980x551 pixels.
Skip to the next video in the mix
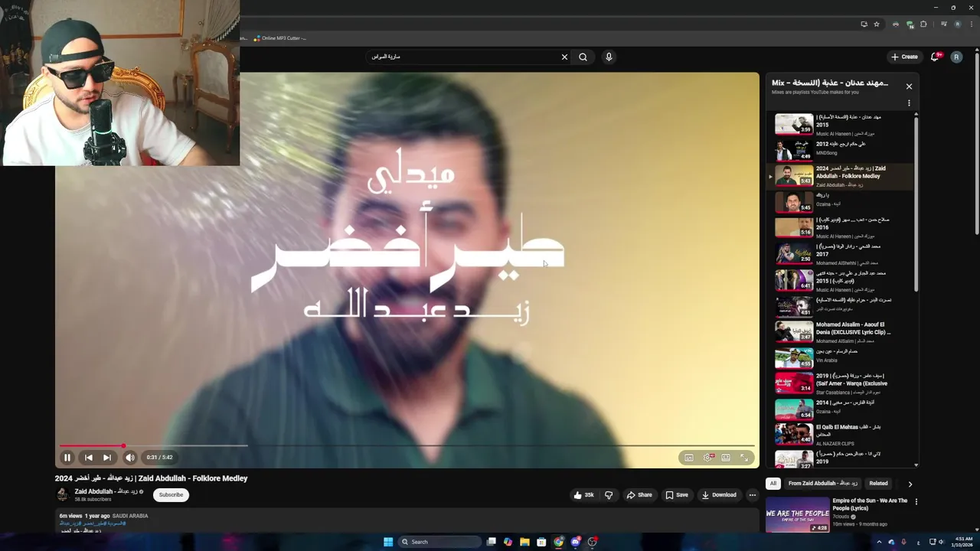click(107, 458)
